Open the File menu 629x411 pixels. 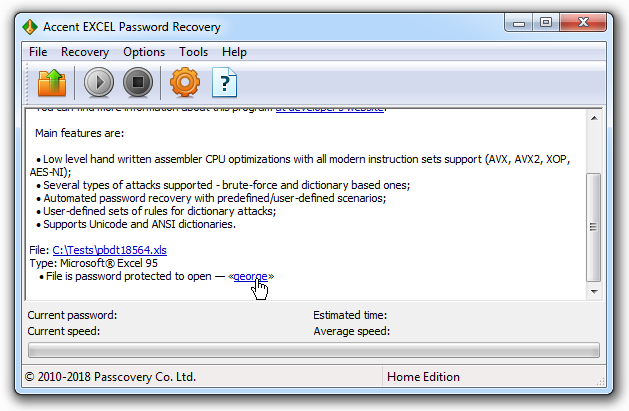(x=38, y=52)
